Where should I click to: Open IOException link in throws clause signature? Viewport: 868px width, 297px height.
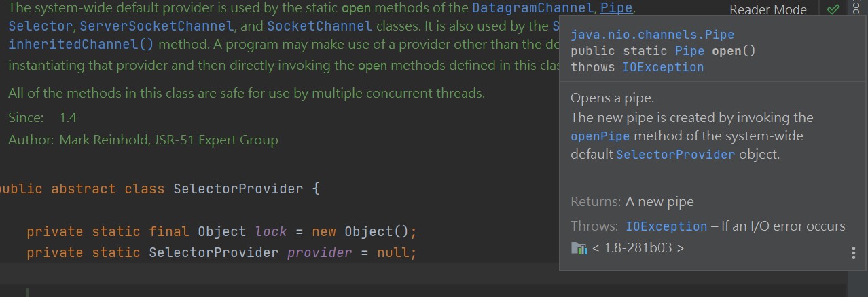663,67
